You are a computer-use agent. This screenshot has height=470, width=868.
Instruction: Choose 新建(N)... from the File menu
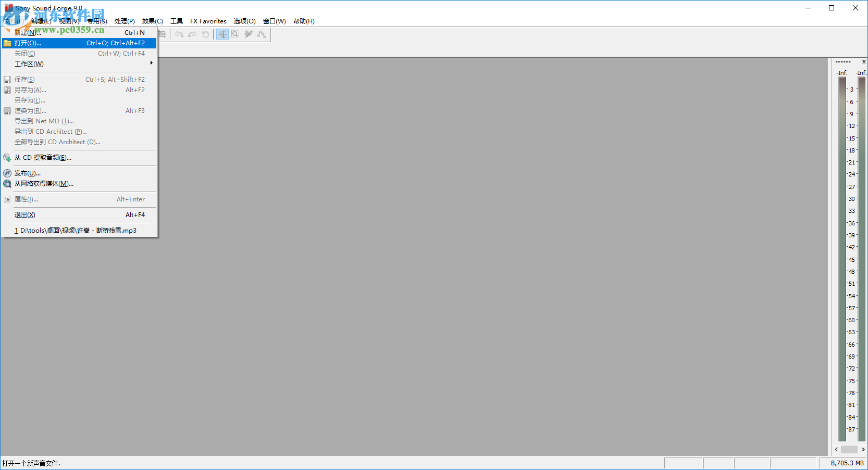pyautogui.click(x=79, y=33)
